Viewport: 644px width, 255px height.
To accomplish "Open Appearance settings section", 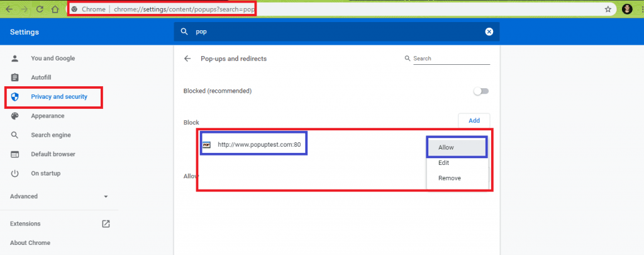I will [48, 116].
